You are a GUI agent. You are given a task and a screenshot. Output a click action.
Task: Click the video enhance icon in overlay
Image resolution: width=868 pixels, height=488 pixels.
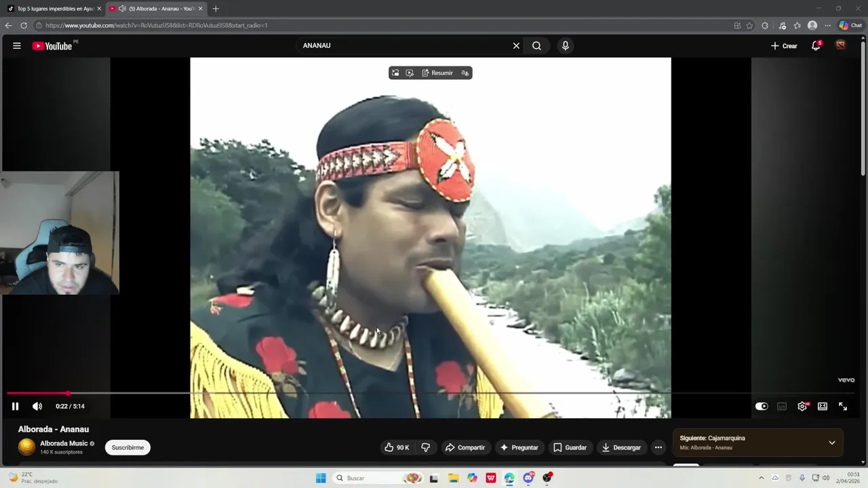coord(410,73)
